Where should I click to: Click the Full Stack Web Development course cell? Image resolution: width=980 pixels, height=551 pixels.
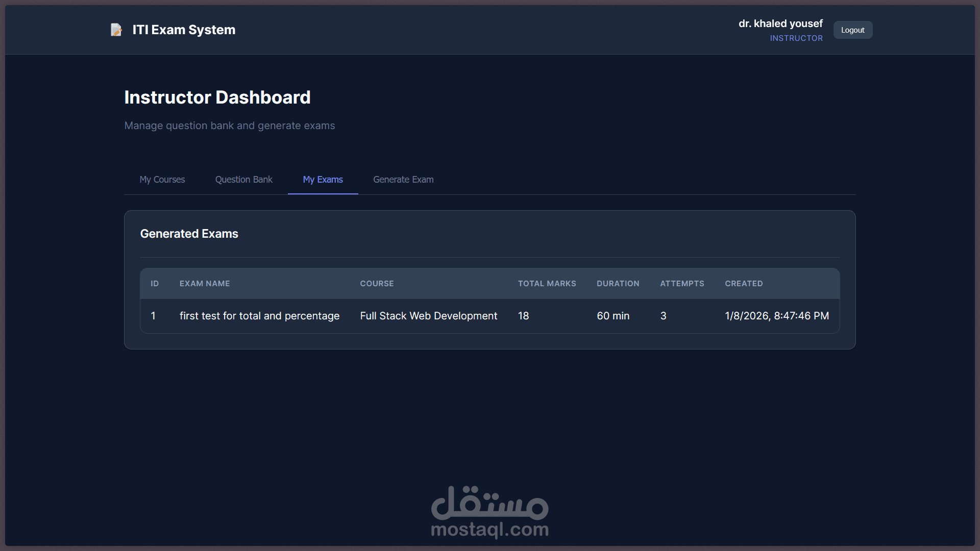(428, 316)
